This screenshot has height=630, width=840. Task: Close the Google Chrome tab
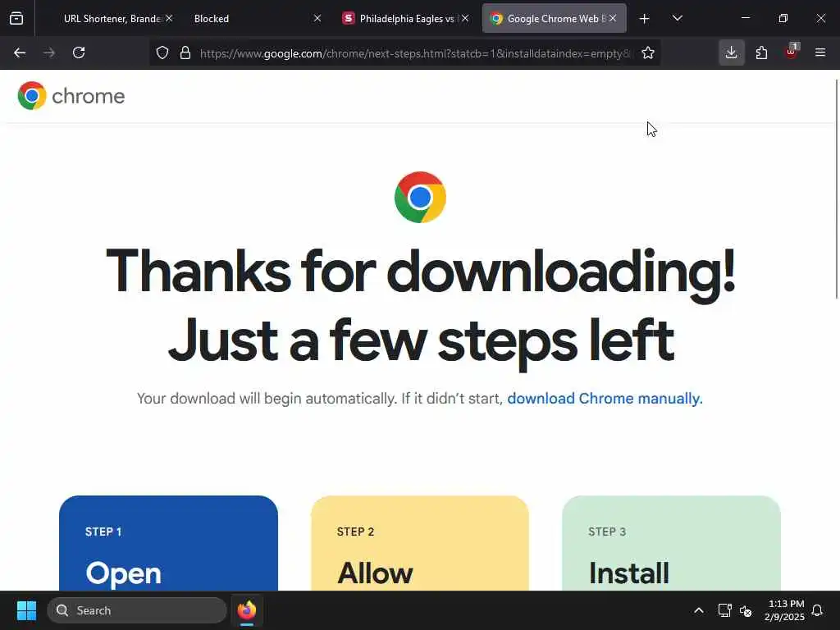click(x=613, y=18)
